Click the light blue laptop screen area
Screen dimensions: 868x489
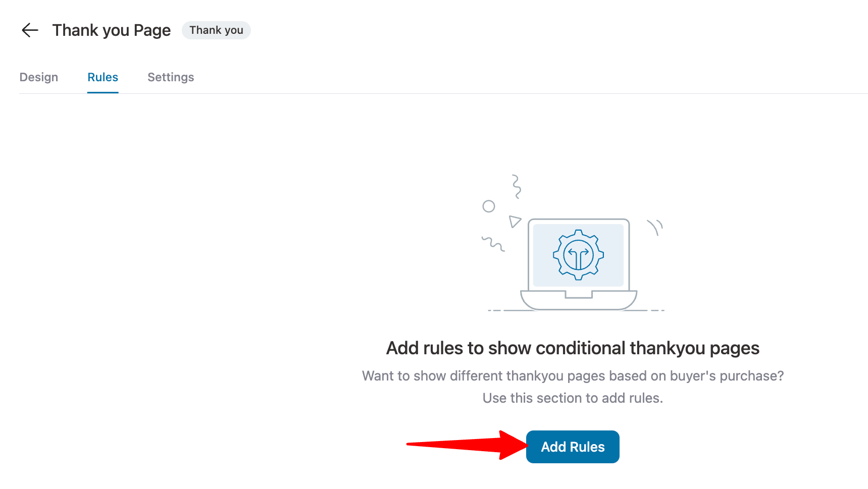pos(579,255)
